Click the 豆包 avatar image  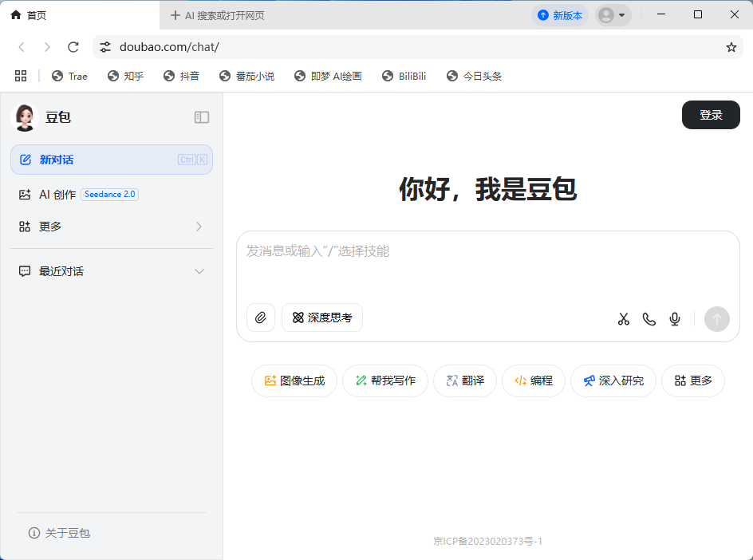(x=25, y=117)
